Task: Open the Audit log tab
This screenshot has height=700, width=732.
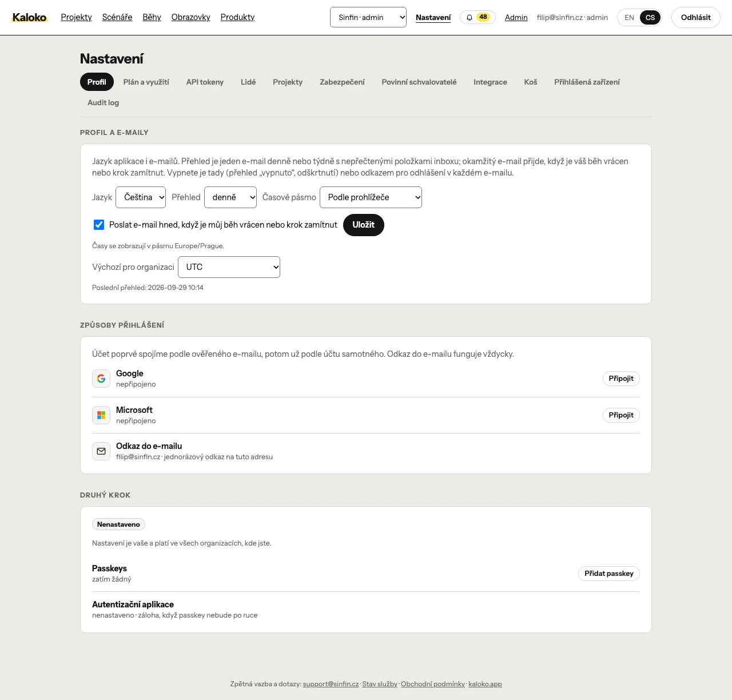Action: 104,102
